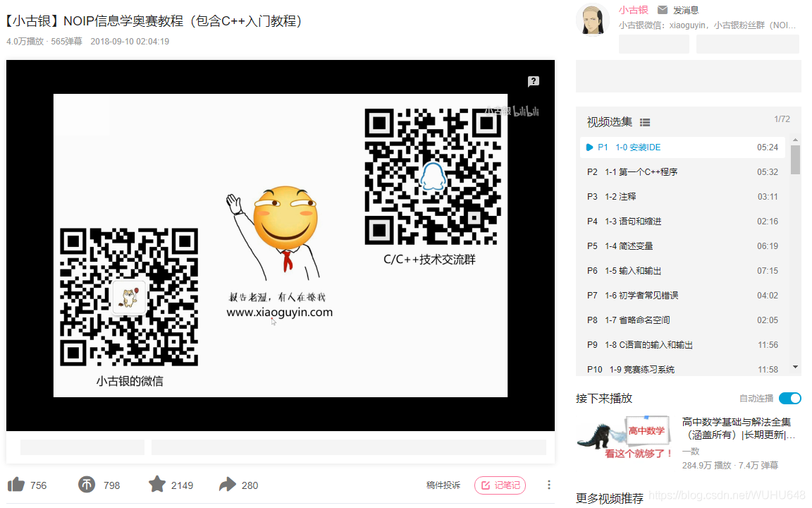Select P1 1-0 安装IDE episode
The height and width of the screenshot is (508, 812).
coord(682,147)
